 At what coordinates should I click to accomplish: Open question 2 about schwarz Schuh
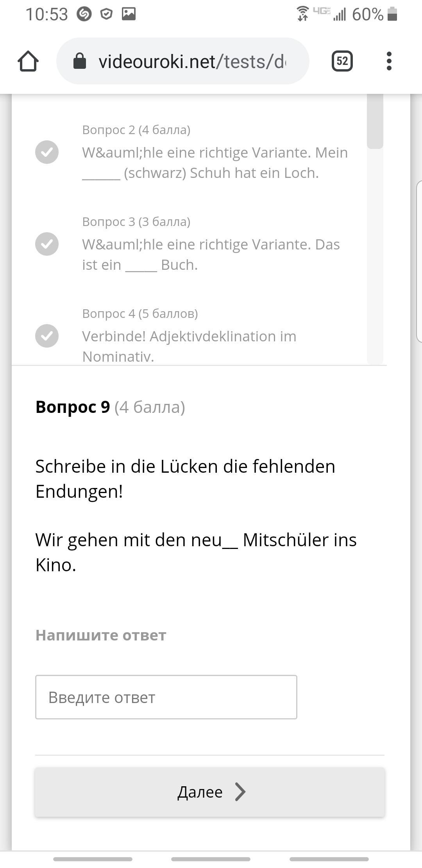pos(215,163)
